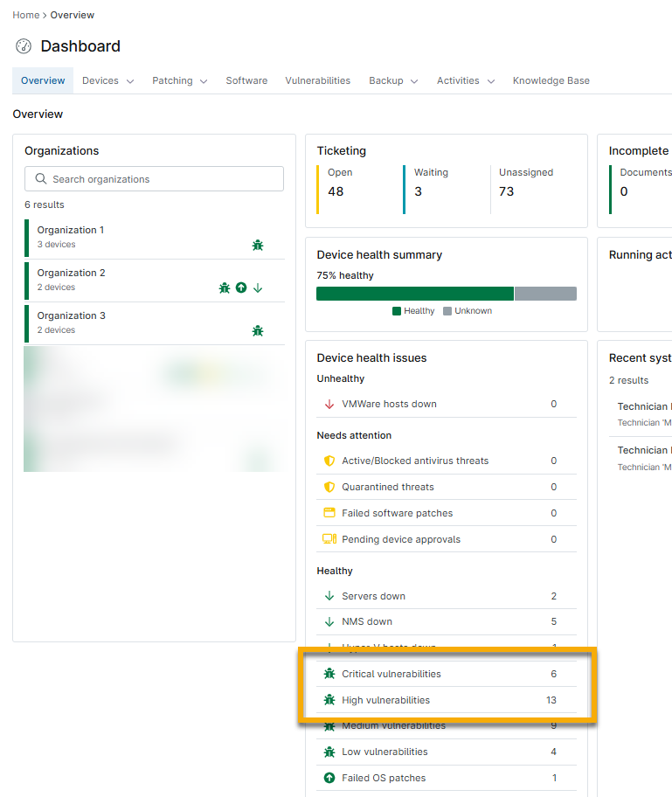The height and width of the screenshot is (797, 672).
Task: Click the Dashboard gauge icon
Action: pos(24,46)
